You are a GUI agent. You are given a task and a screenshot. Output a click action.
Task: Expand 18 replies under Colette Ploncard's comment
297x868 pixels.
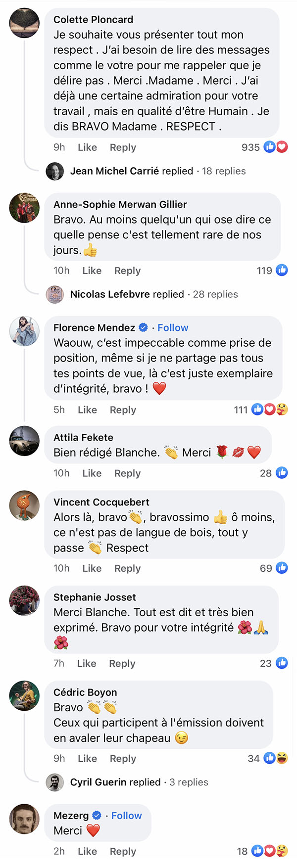pyautogui.click(x=224, y=171)
